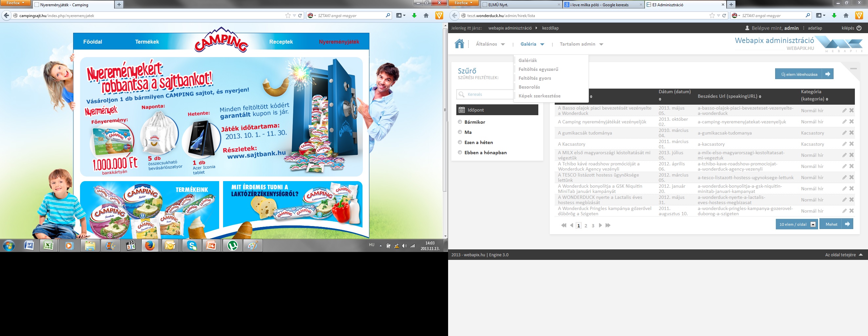Go back in the Camping browser window

7,15
